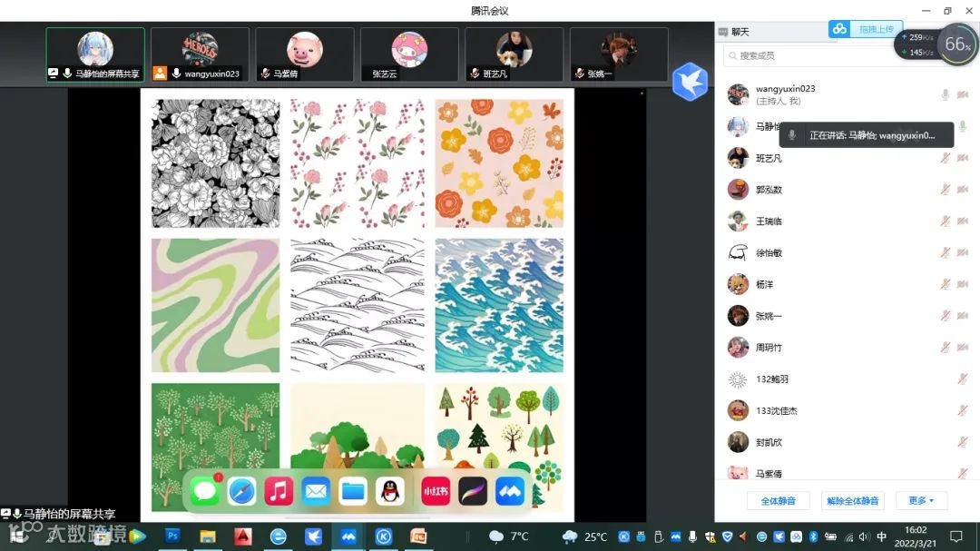Screen dimensions: 980x551
Task: Open the red A application on taskbar
Action: tap(243, 536)
